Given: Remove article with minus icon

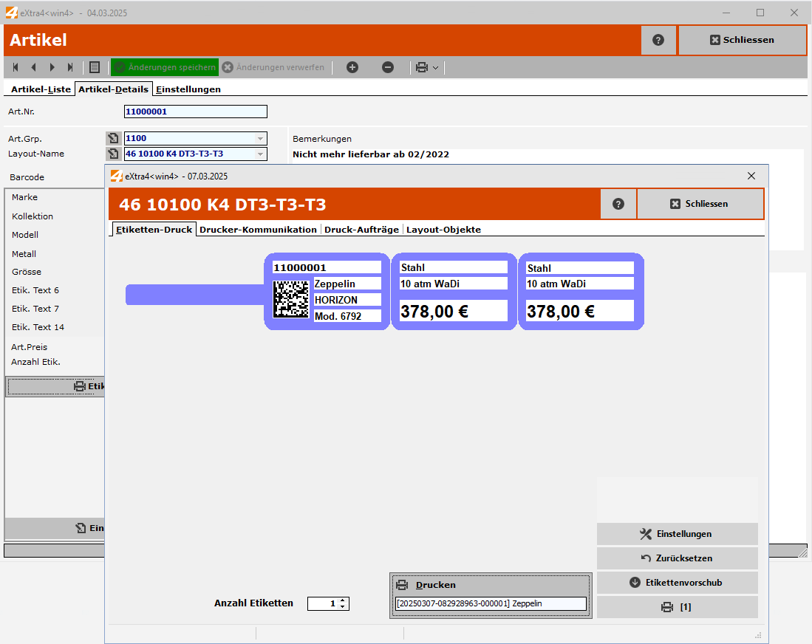Looking at the screenshot, I should click(x=388, y=67).
